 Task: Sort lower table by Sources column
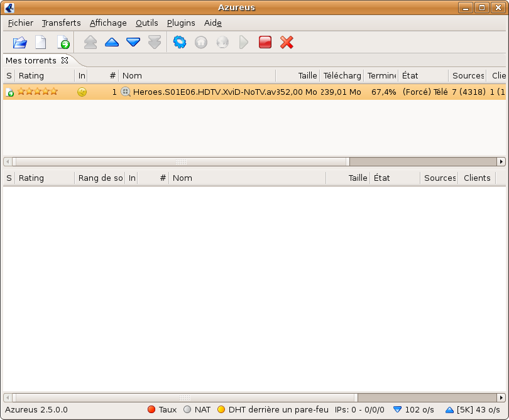click(x=439, y=178)
